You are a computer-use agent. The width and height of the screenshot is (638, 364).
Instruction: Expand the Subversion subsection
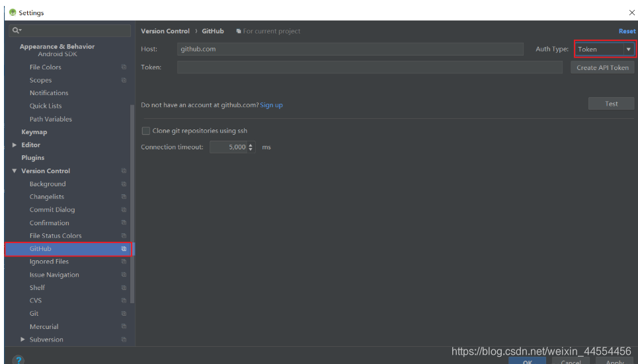tap(22, 339)
